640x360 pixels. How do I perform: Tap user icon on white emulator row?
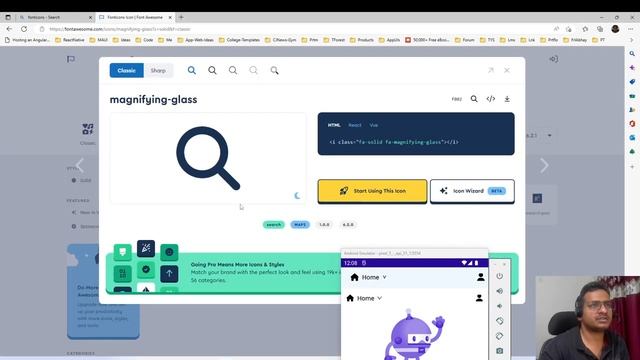(479, 298)
